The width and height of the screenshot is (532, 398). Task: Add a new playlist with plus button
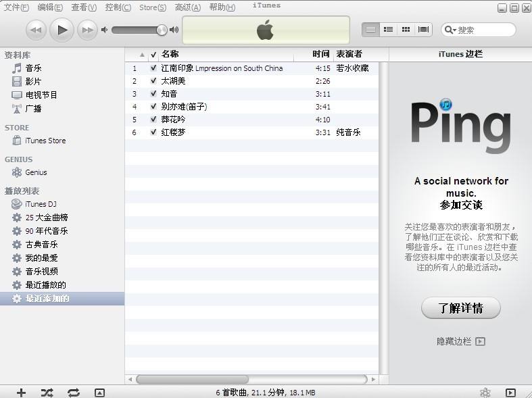coord(21,393)
